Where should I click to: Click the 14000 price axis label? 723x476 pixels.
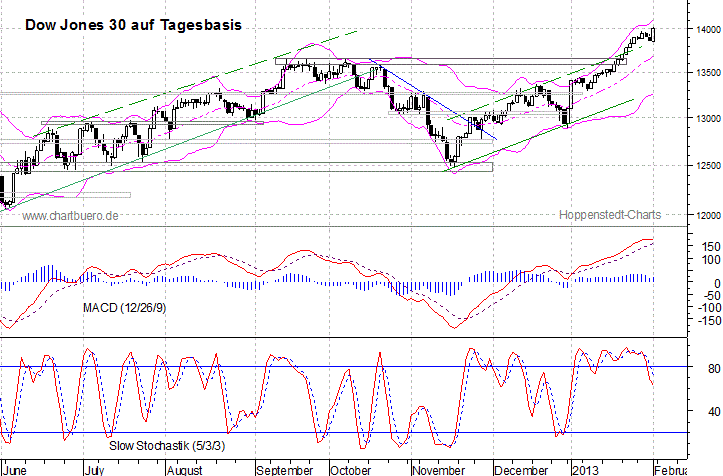tap(709, 29)
